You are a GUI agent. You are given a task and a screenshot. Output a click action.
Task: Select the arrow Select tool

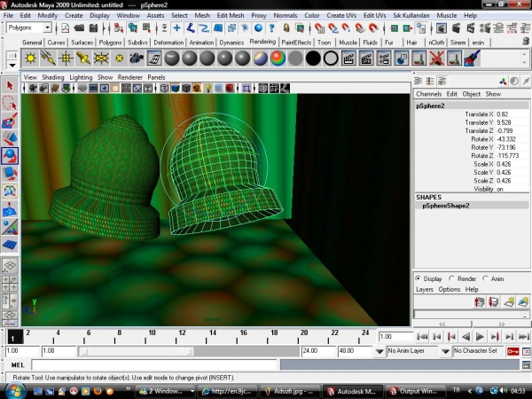coord(10,85)
